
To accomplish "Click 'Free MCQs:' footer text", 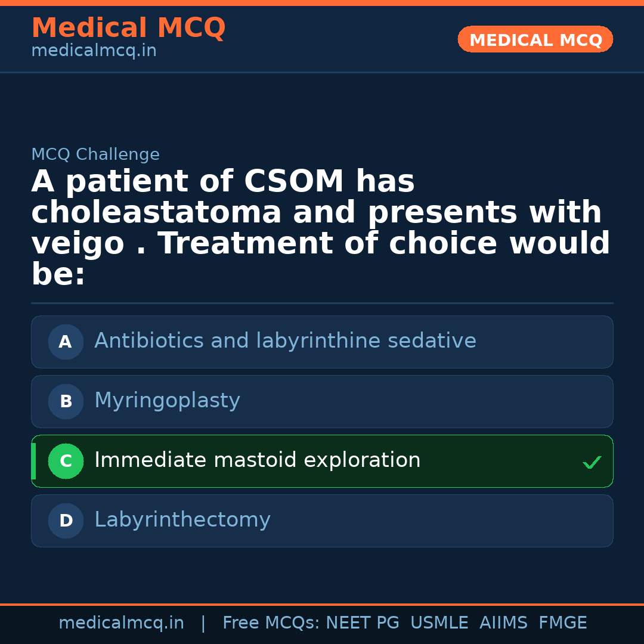I will [x=271, y=623].
